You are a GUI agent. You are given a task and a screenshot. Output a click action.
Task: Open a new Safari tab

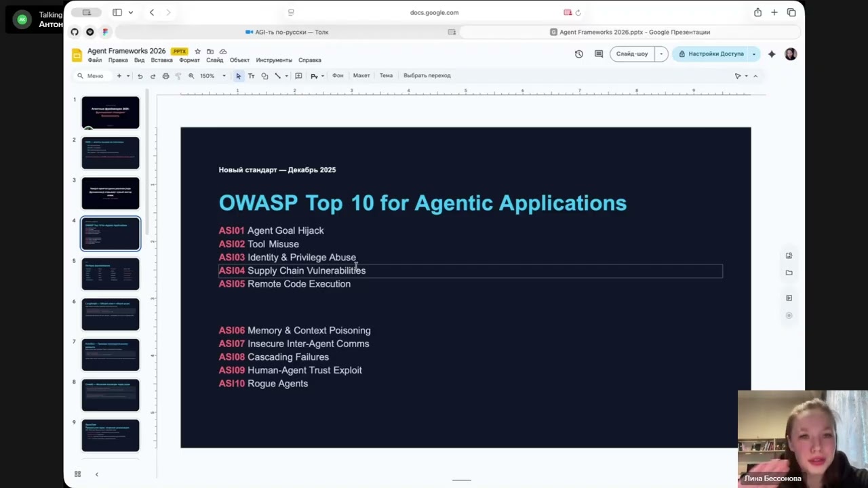tap(774, 12)
